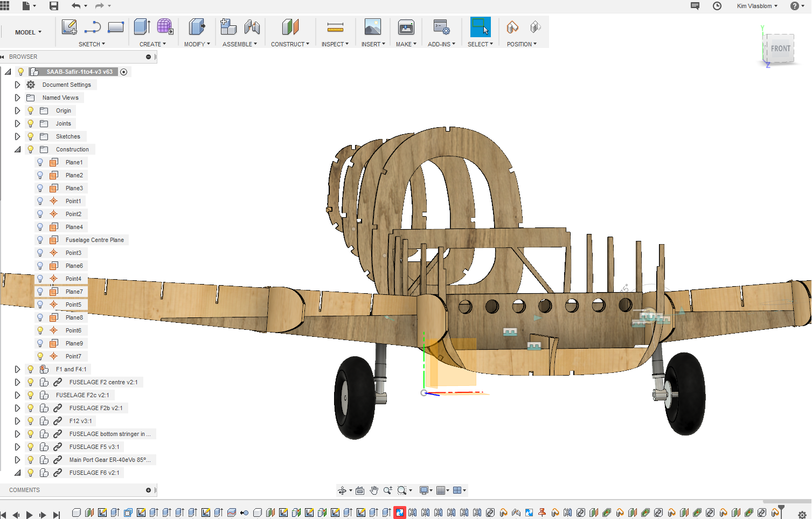Image resolution: width=812 pixels, height=519 pixels.
Task: Collapse the Construction folder
Action: 17,149
